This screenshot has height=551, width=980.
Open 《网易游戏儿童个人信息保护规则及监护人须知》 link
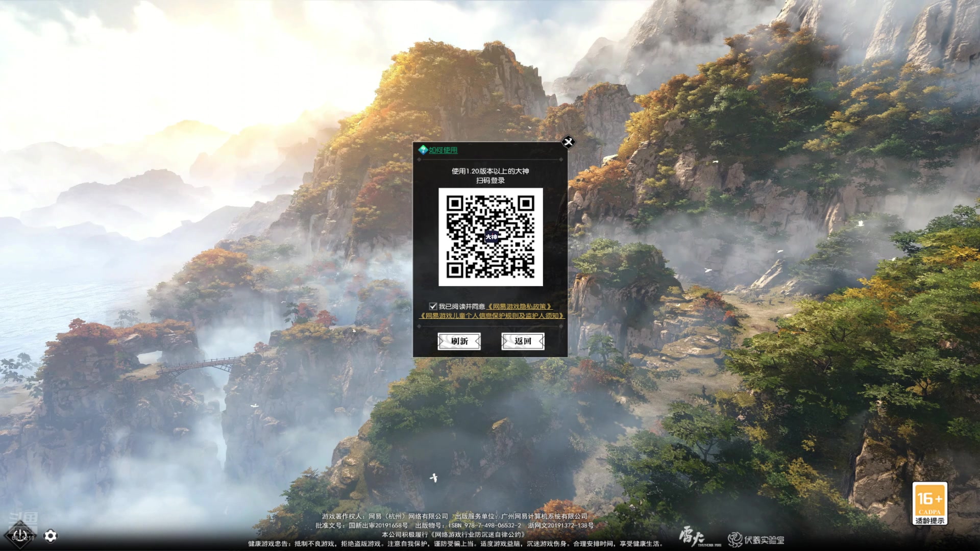[x=492, y=315]
